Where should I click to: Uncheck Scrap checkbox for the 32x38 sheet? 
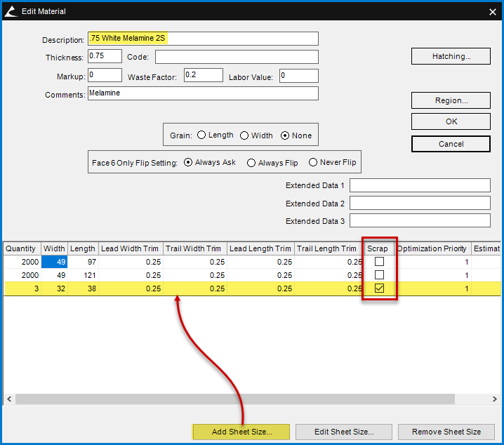coord(379,288)
